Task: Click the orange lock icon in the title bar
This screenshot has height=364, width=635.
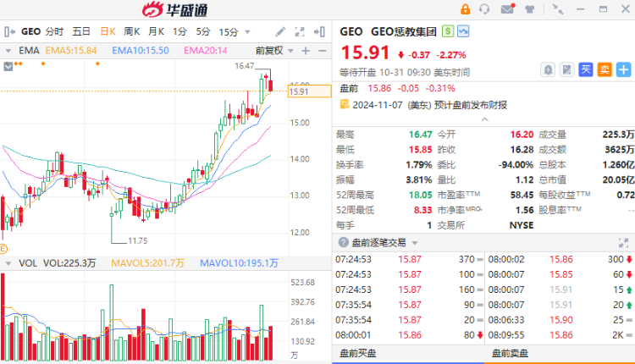Action: 466,9
